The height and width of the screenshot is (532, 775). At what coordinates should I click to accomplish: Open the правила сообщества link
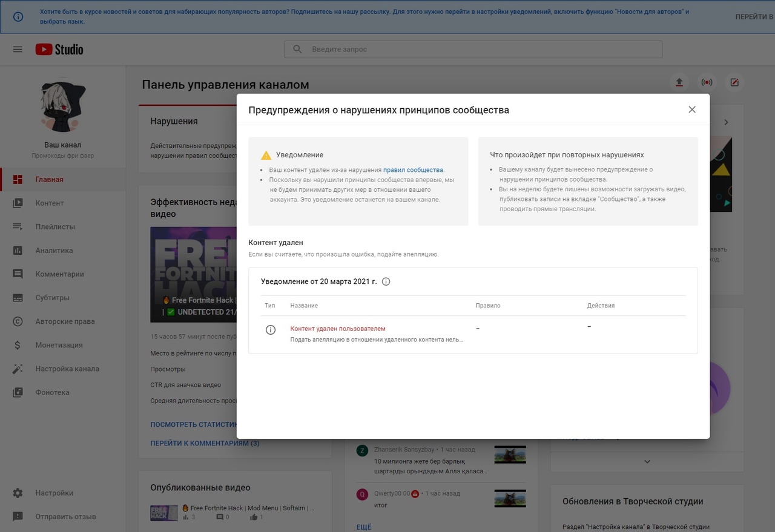413,170
